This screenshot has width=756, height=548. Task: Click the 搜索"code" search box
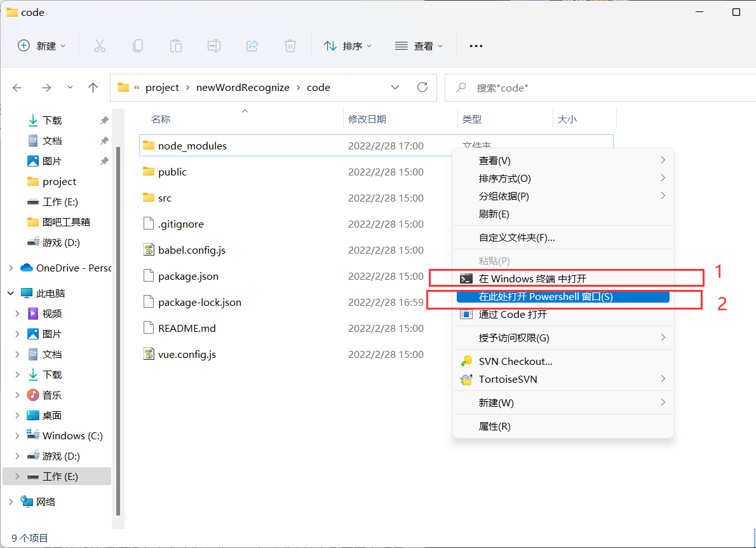click(x=600, y=87)
